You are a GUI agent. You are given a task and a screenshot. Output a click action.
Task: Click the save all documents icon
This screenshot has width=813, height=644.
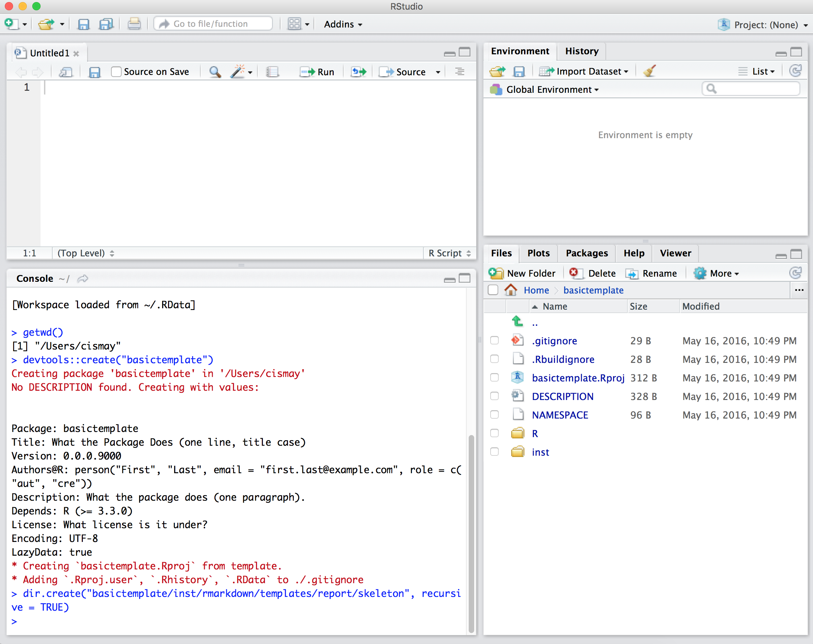pos(106,24)
